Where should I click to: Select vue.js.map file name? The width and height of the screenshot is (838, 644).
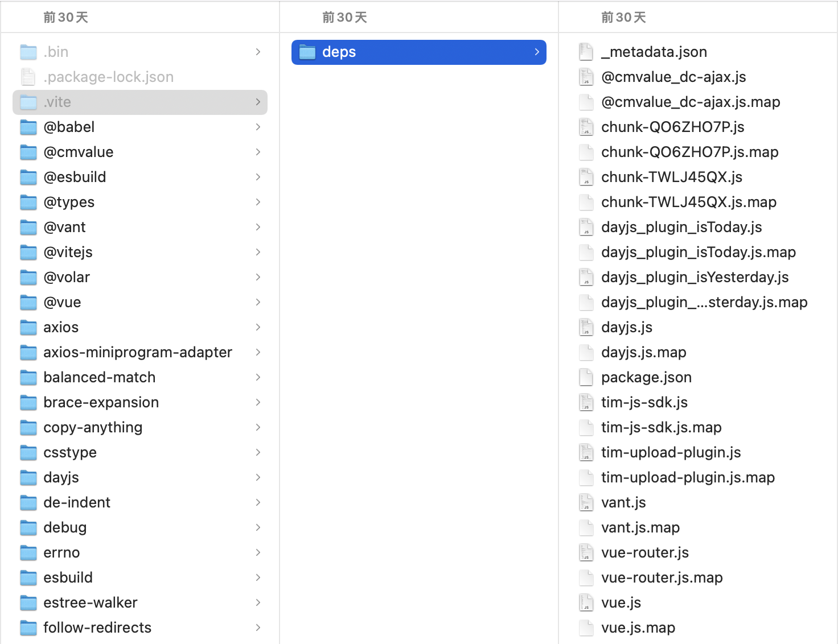(x=638, y=628)
